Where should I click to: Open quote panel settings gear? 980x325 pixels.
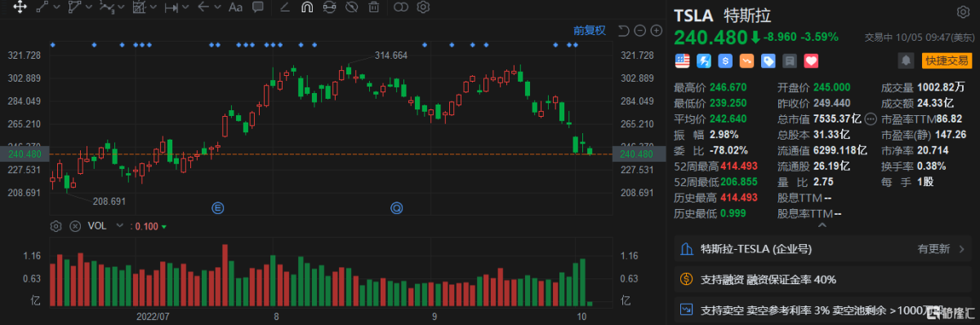pyautogui.click(x=963, y=12)
